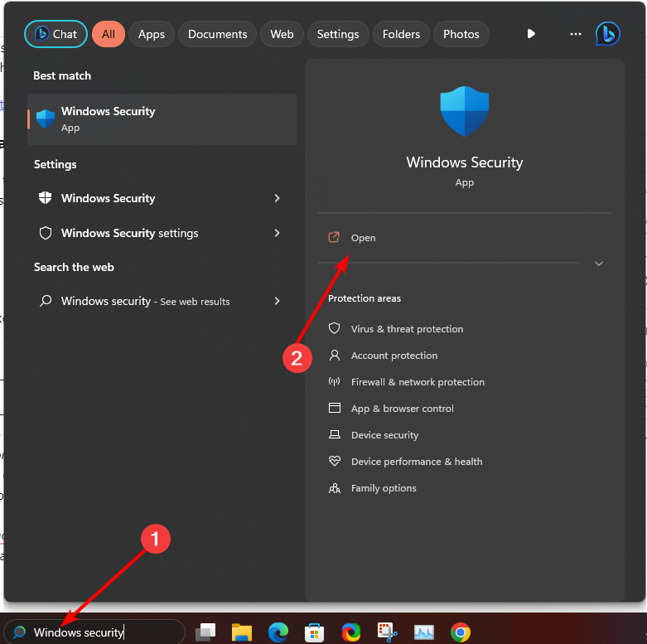
Task: Switch to the Photos filter tab
Action: click(x=461, y=34)
